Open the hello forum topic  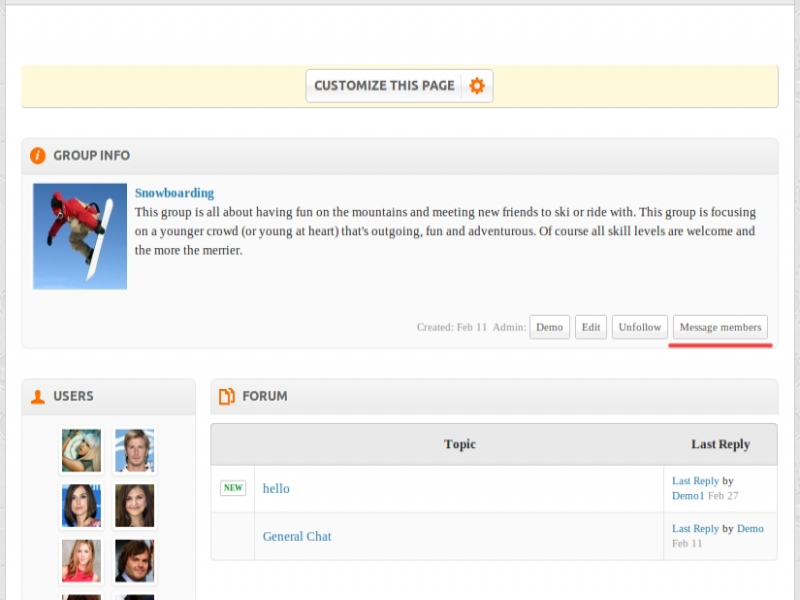click(276, 489)
